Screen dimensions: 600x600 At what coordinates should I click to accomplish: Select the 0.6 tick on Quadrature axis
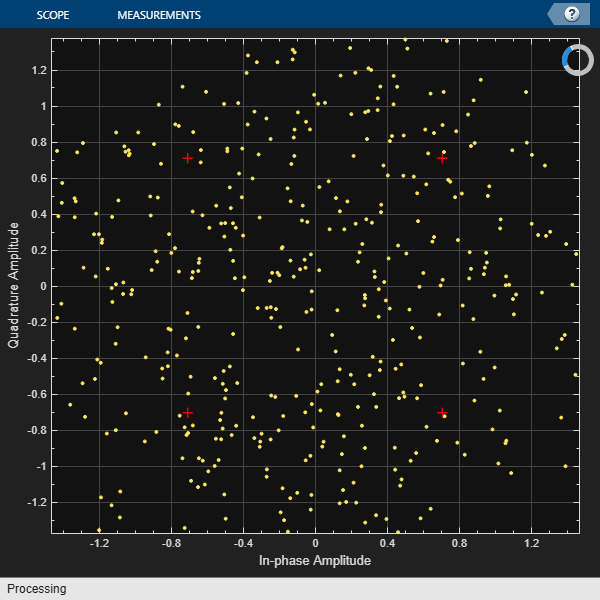click(39, 178)
